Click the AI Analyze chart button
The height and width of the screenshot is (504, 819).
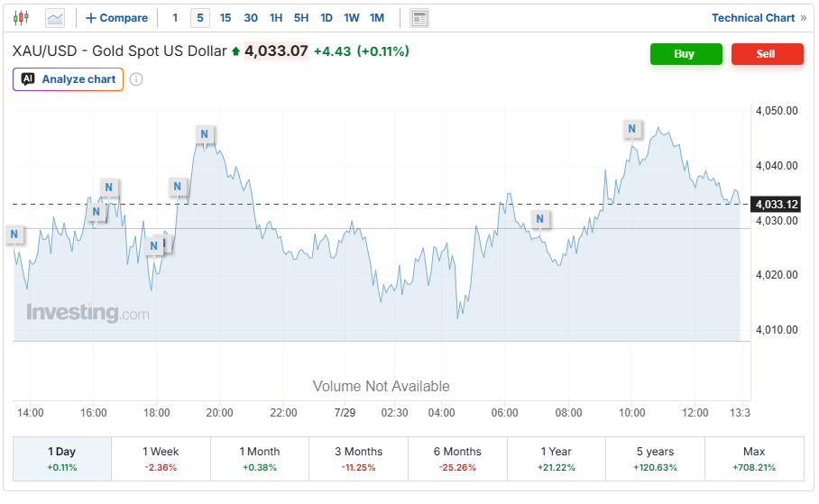pyautogui.click(x=68, y=79)
